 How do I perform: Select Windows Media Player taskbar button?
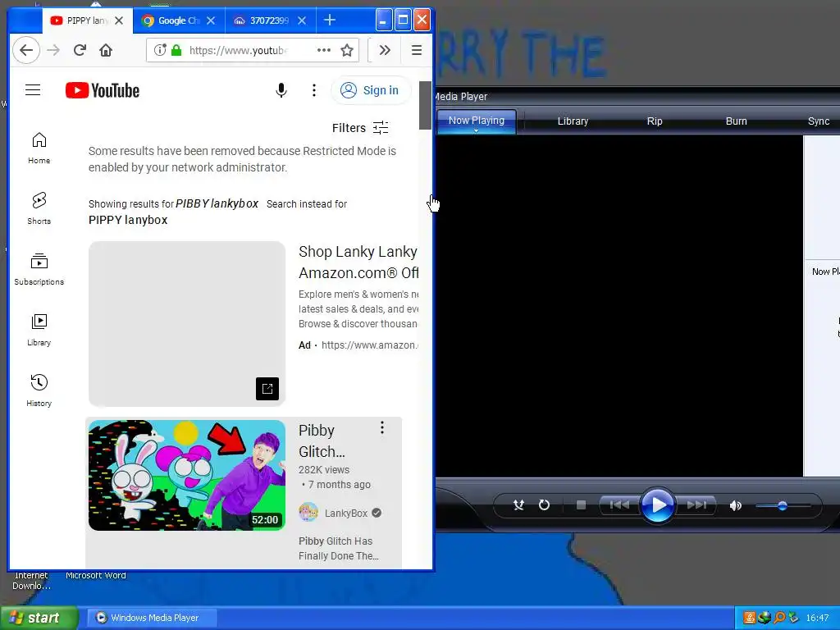click(152, 618)
